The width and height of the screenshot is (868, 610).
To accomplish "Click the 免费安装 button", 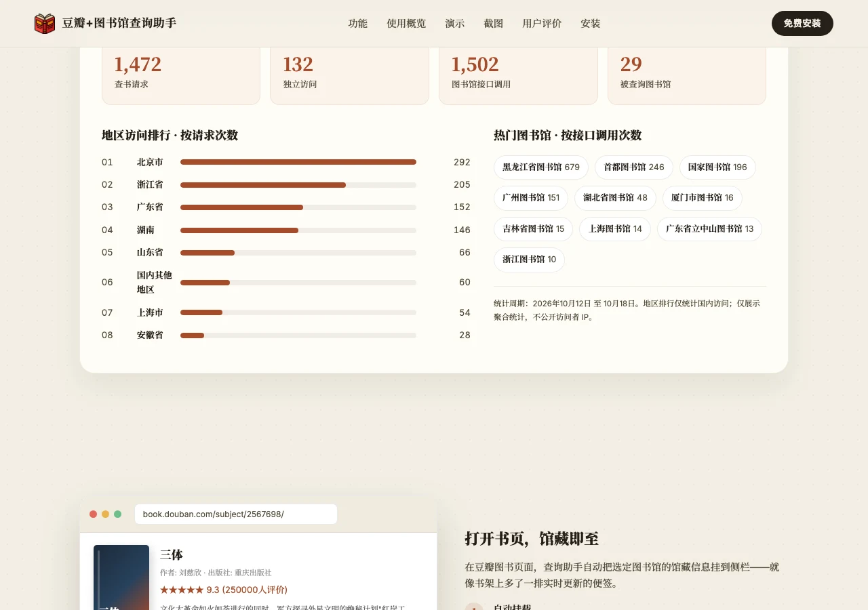I will [802, 24].
